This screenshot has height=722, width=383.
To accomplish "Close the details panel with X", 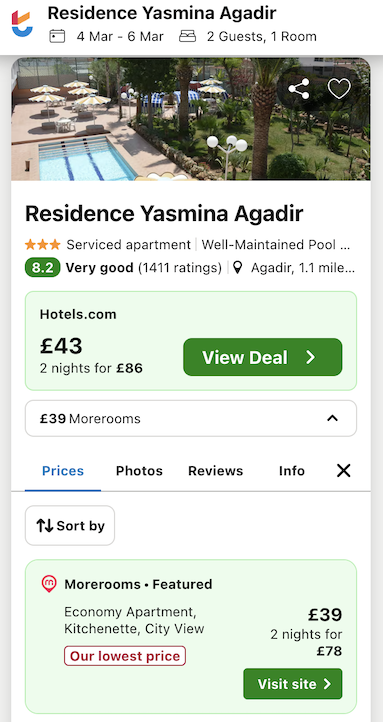I will pyautogui.click(x=343, y=471).
